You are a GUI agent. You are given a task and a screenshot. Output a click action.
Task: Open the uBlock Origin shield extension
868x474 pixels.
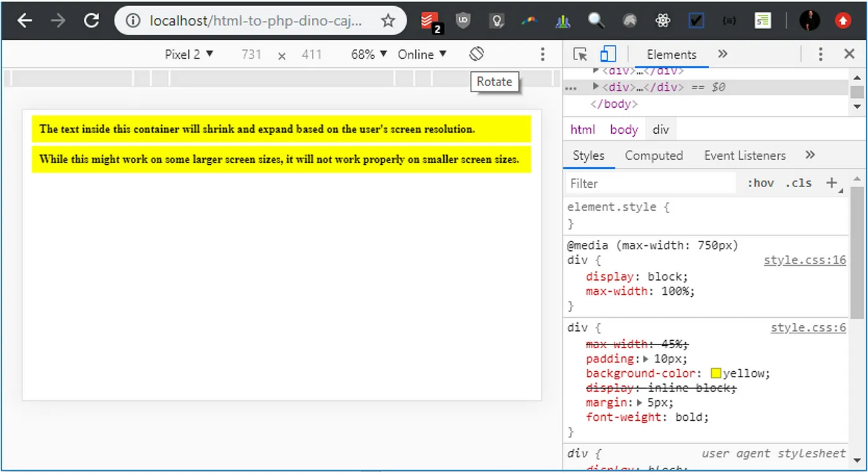[463, 20]
